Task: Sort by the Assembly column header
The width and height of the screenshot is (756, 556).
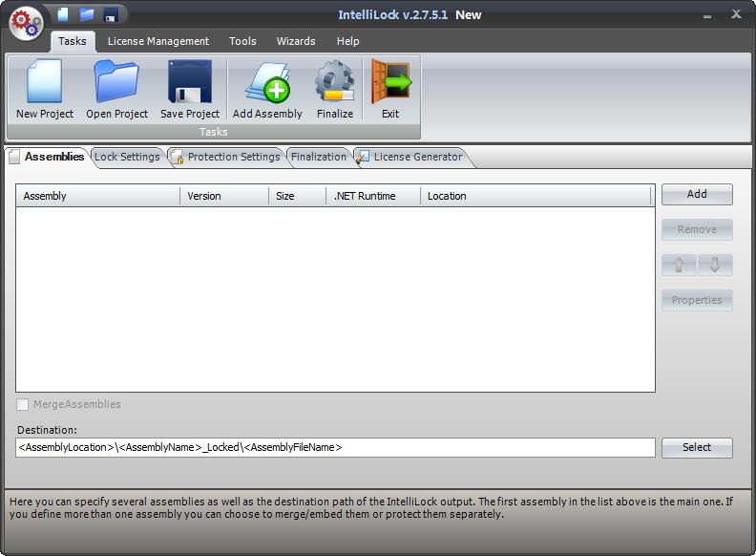Action: 98,196
